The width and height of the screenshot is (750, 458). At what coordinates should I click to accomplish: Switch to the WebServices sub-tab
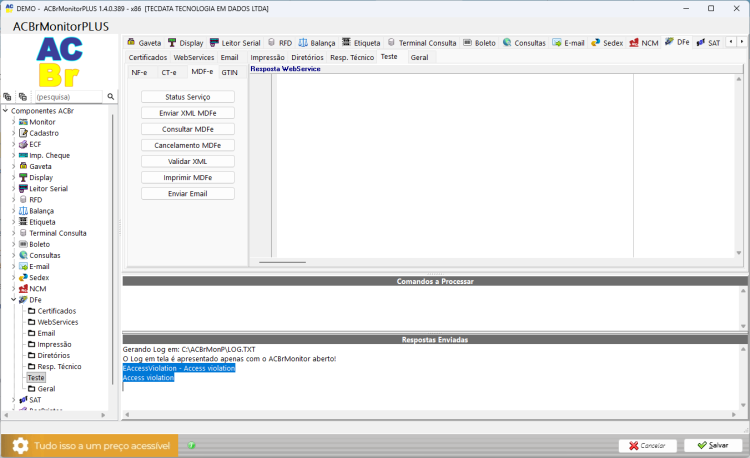[x=194, y=57]
